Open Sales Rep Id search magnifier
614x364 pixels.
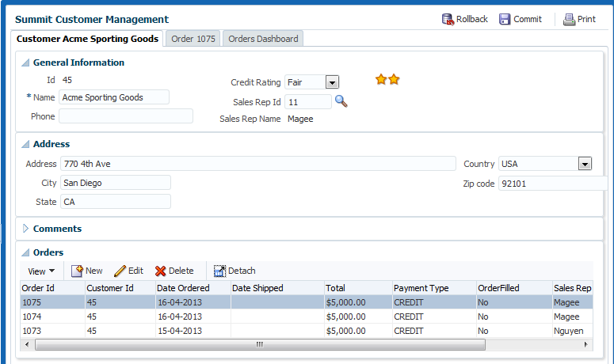point(341,101)
